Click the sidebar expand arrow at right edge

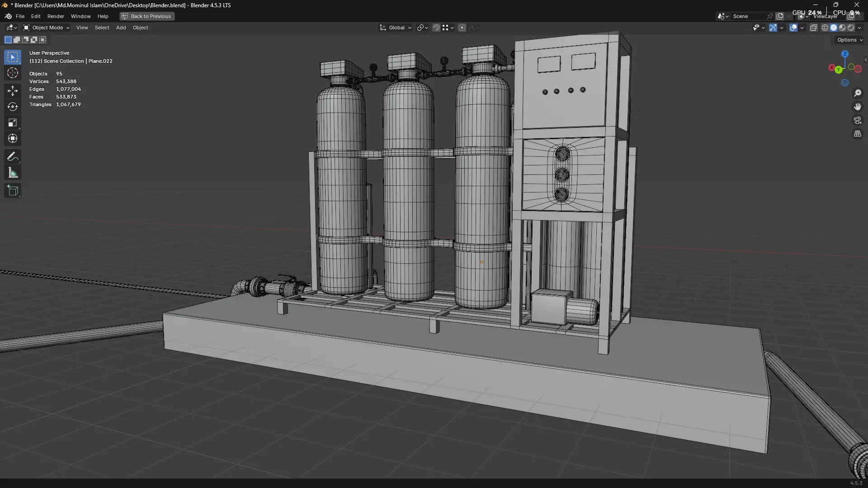click(865, 60)
